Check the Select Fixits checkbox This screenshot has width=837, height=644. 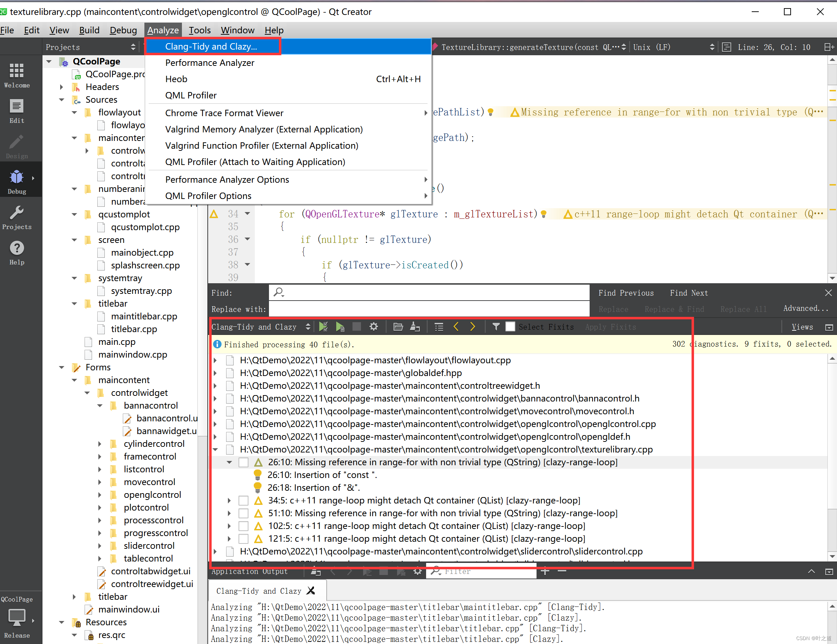(510, 326)
